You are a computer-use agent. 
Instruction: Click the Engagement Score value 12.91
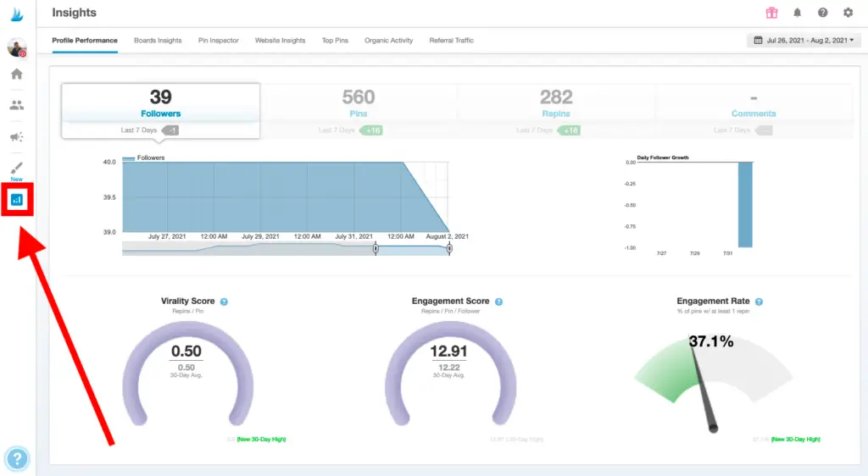pyautogui.click(x=449, y=351)
